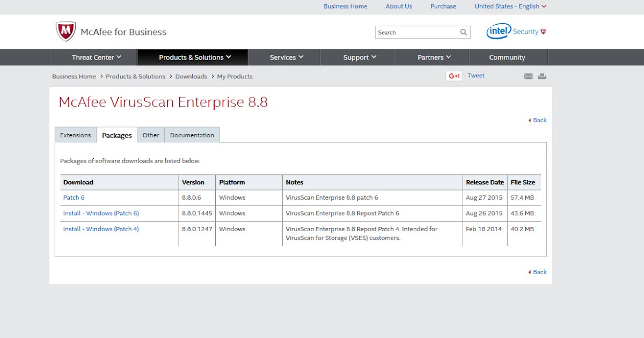Download the Patch 6 package

[x=74, y=197]
